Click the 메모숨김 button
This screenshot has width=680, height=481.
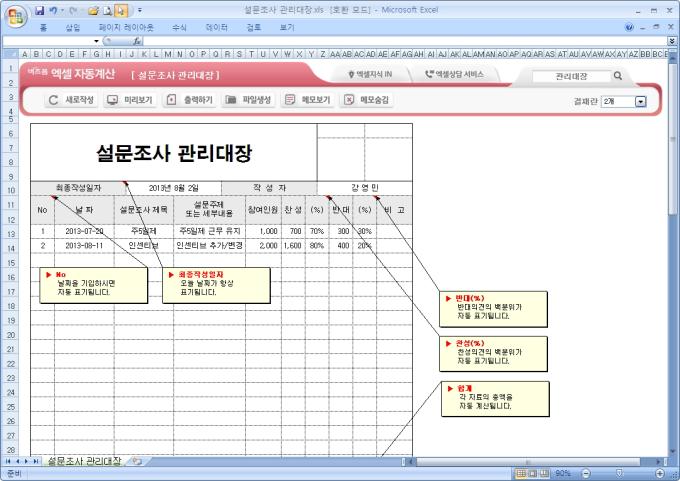click(x=366, y=100)
